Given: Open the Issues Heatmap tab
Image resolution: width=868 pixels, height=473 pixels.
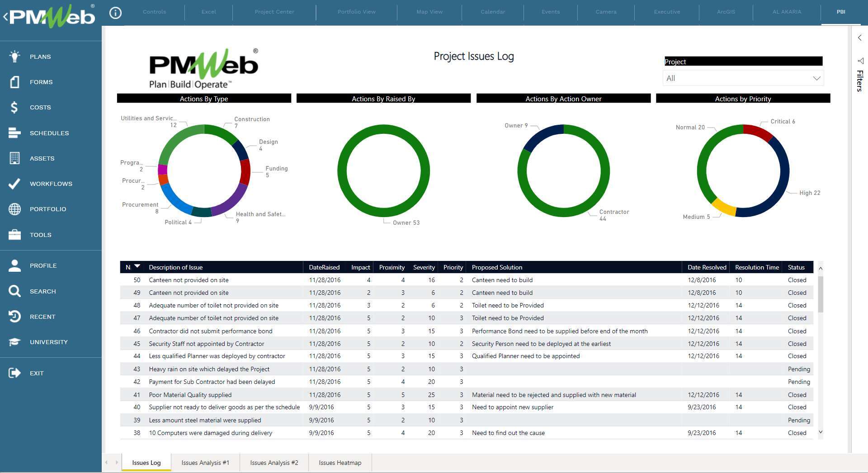Looking at the screenshot, I should click(340, 463).
